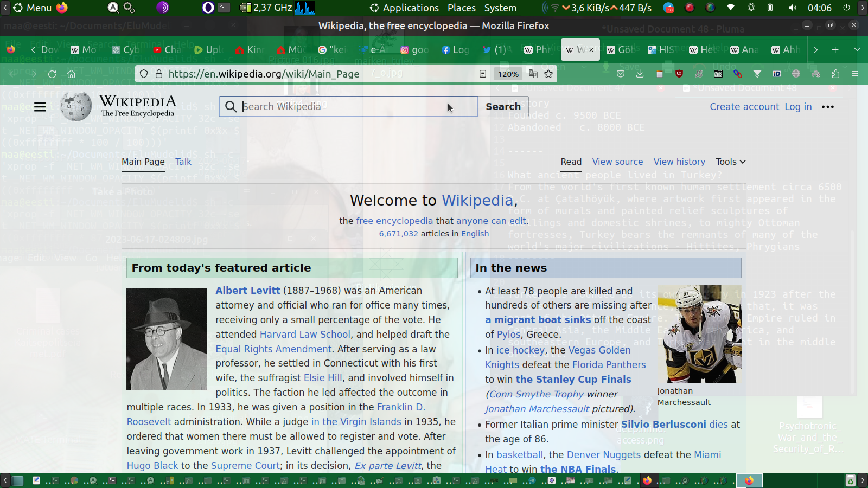Save the page to Pocket
Image resolution: width=868 pixels, height=488 pixels.
coord(621,74)
